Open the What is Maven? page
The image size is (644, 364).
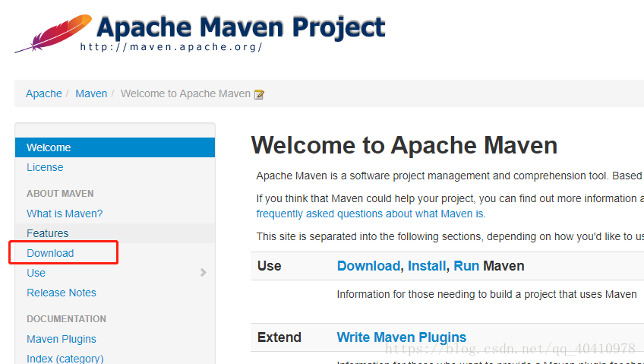[x=65, y=214]
